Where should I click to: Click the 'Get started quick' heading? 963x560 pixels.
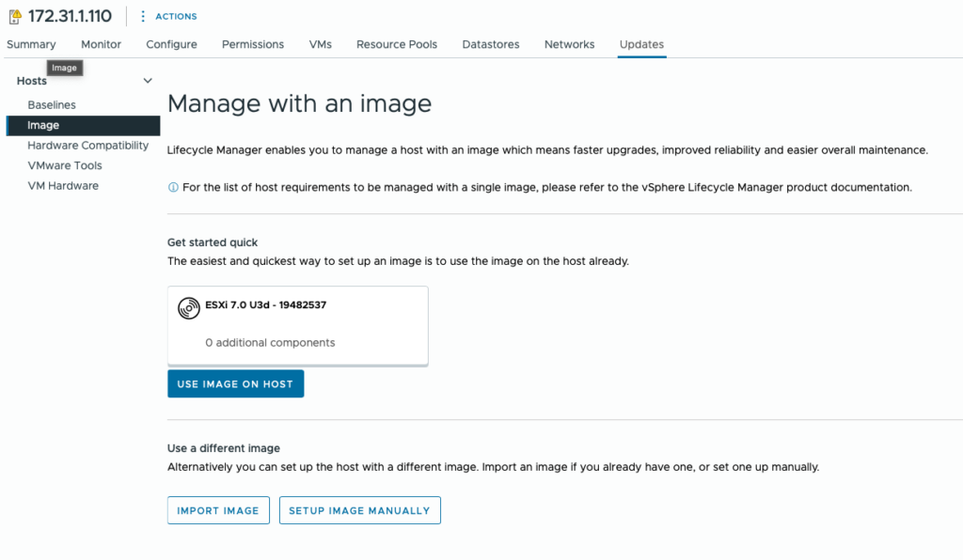(213, 242)
